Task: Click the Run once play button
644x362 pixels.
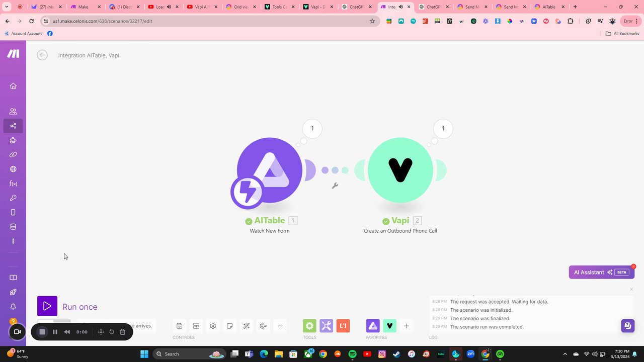Action: [x=47, y=306]
